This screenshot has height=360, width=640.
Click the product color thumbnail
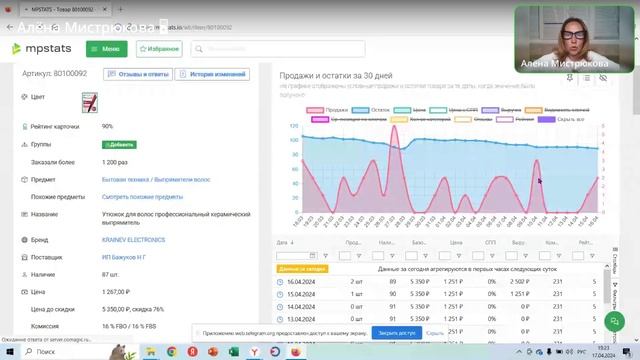[x=89, y=102]
